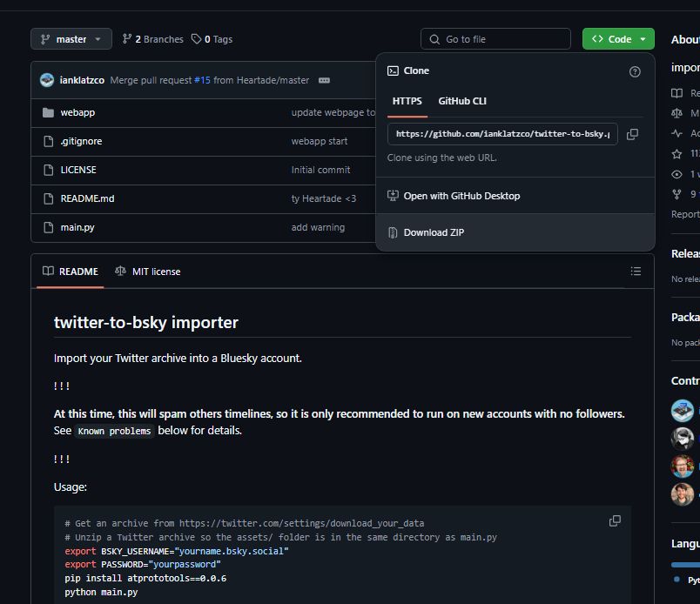Image resolution: width=700 pixels, height=604 pixels.
Task: Click the ianklatzco author avatar
Action: coord(47,80)
